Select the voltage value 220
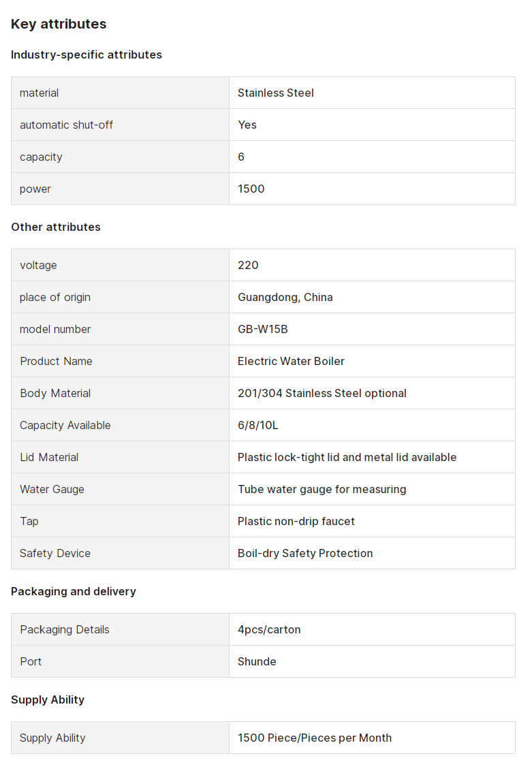 (x=248, y=265)
